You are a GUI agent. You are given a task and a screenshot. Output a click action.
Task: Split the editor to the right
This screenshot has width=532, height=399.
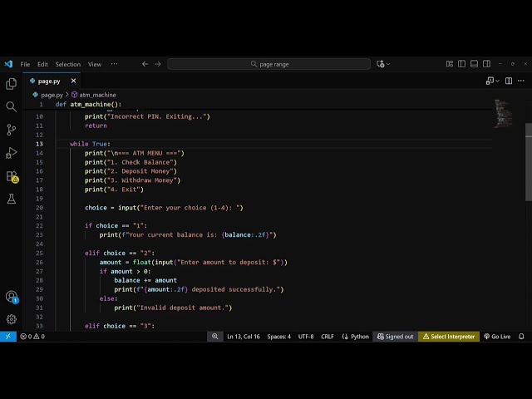click(509, 81)
